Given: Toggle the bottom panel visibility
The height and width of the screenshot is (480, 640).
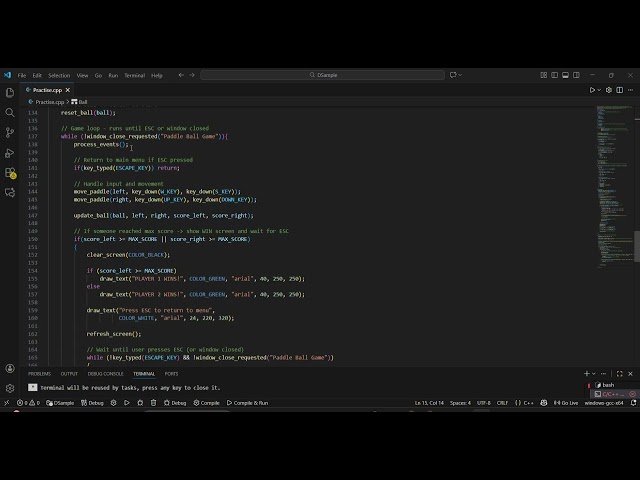Looking at the screenshot, I should click(565, 75).
